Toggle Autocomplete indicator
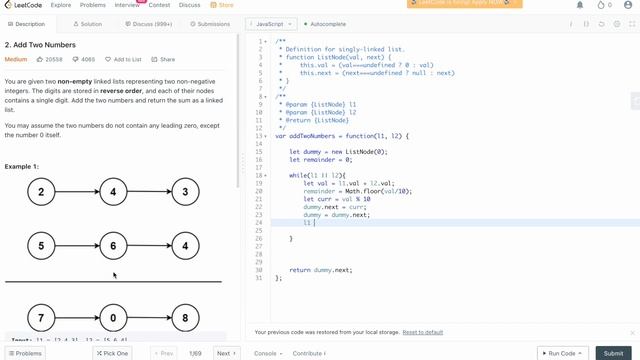 pos(325,24)
